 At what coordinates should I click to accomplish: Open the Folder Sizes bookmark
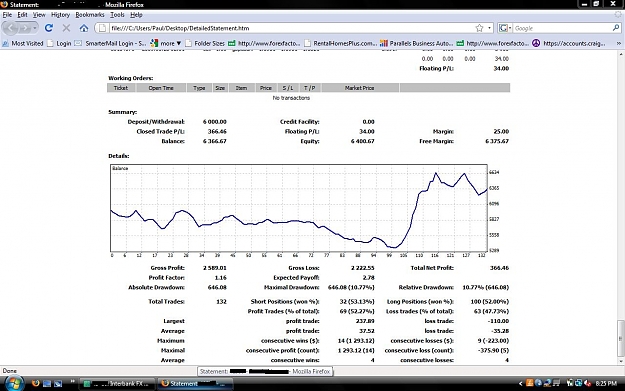[x=205, y=43]
